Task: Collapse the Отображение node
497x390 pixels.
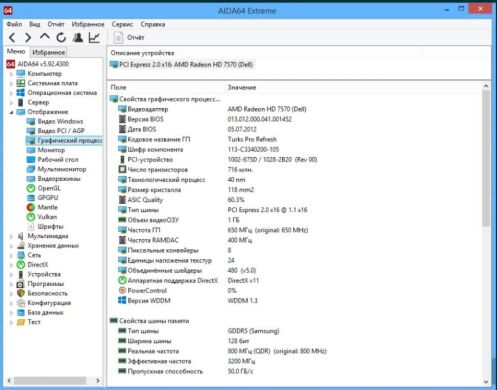Action: (11, 112)
